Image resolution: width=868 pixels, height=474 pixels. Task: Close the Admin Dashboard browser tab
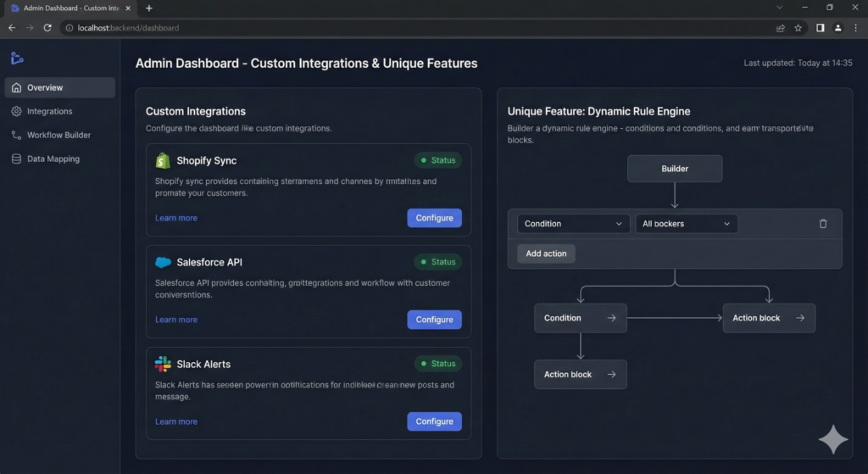coord(128,8)
